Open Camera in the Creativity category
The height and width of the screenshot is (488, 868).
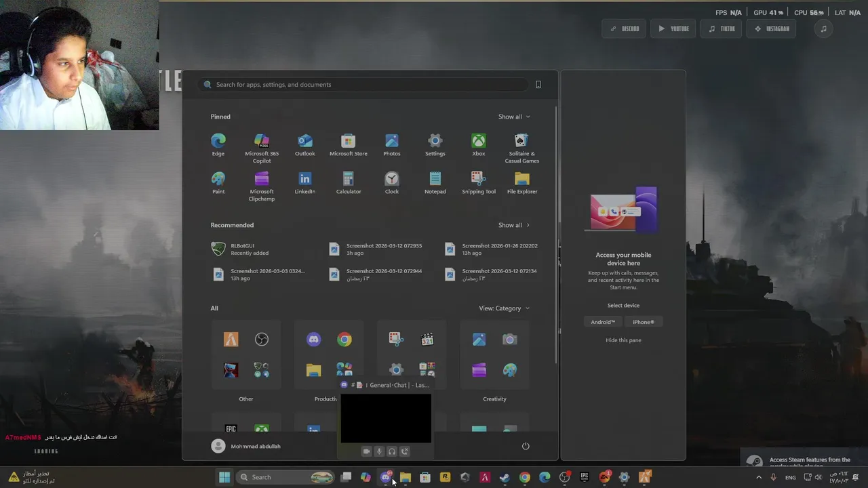[510, 340]
